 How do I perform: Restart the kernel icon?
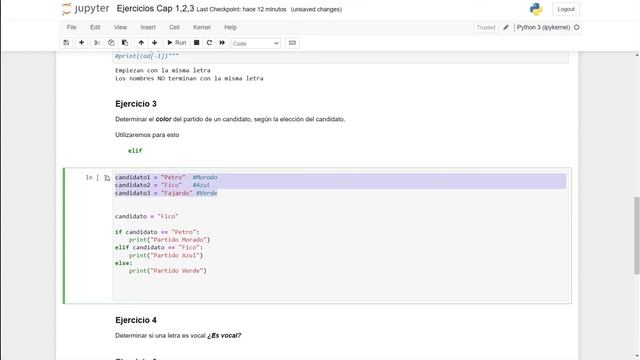click(209, 43)
